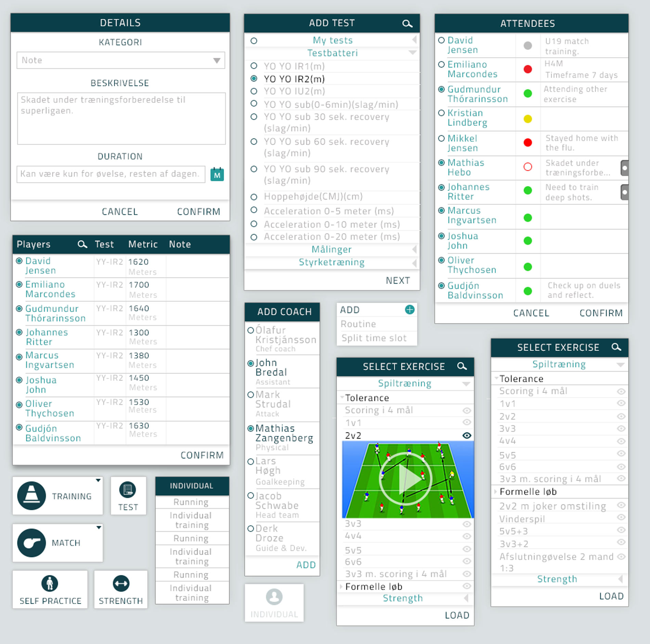The width and height of the screenshot is (650, 644).
Task: Click the Individual avatar icon
Action: click(x=274, y=597)
